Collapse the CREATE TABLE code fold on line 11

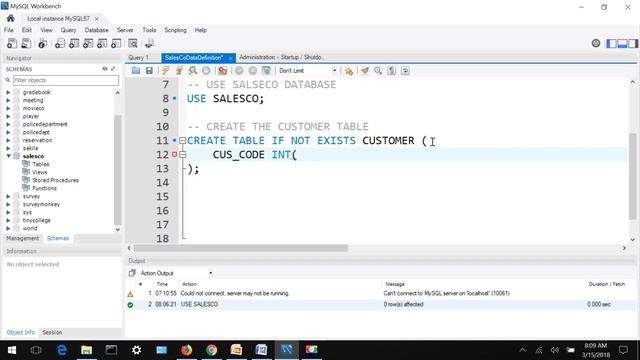(182, 140)
